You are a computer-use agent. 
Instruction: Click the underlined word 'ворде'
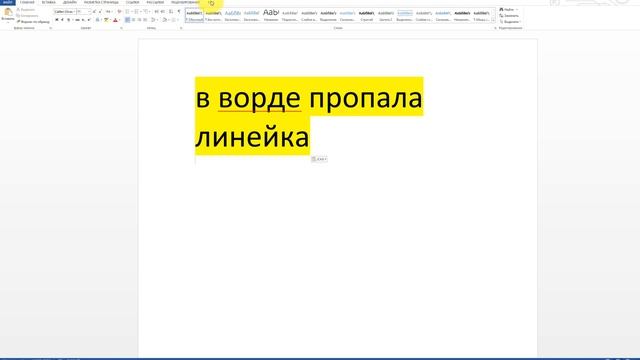pyautogui.click(x=260, y=99)
